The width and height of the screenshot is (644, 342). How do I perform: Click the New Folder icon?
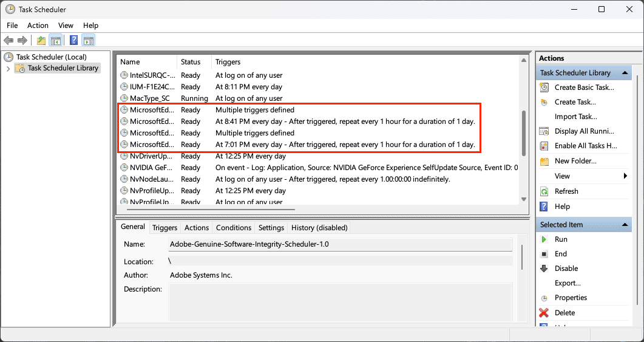[544, 161]
